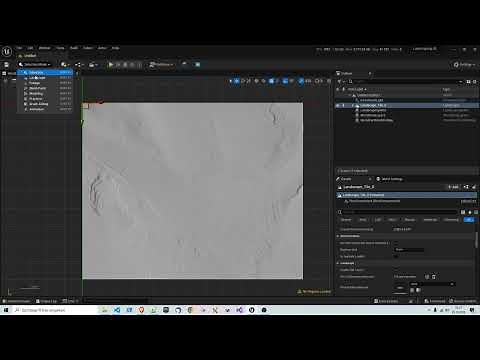Image resolution: width=480 pixels, height=360 pixels.
Task: Open the quick add content dropdown
Action: pos(65,65)
